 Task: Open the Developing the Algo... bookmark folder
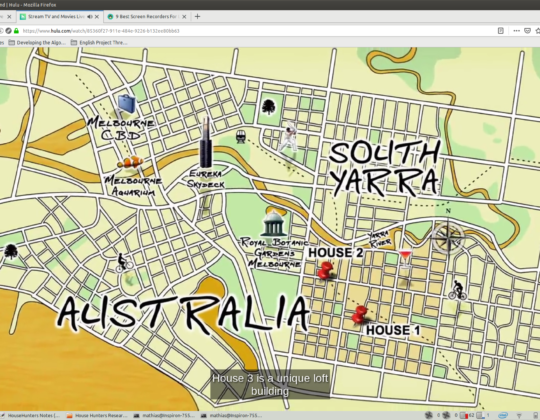coord(37,43)
